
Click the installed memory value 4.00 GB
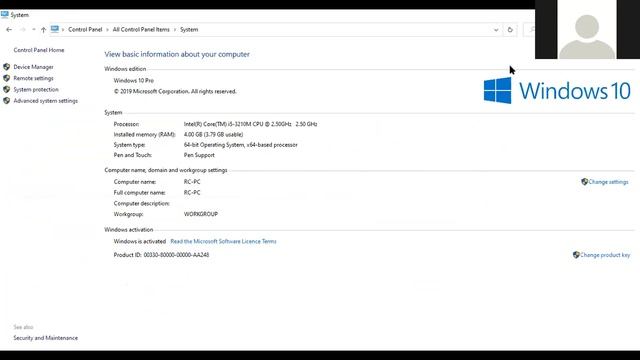[213, 134]
